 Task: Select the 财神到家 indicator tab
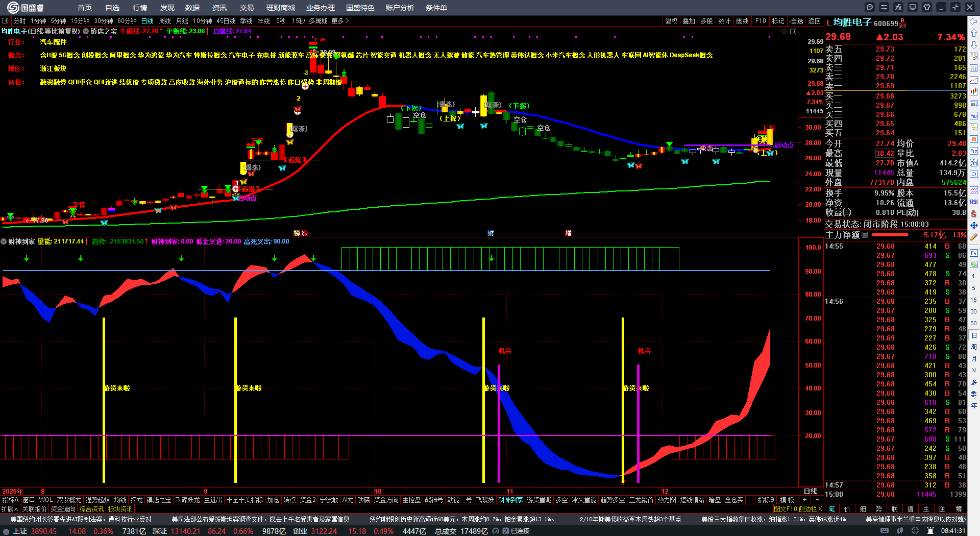510,500
